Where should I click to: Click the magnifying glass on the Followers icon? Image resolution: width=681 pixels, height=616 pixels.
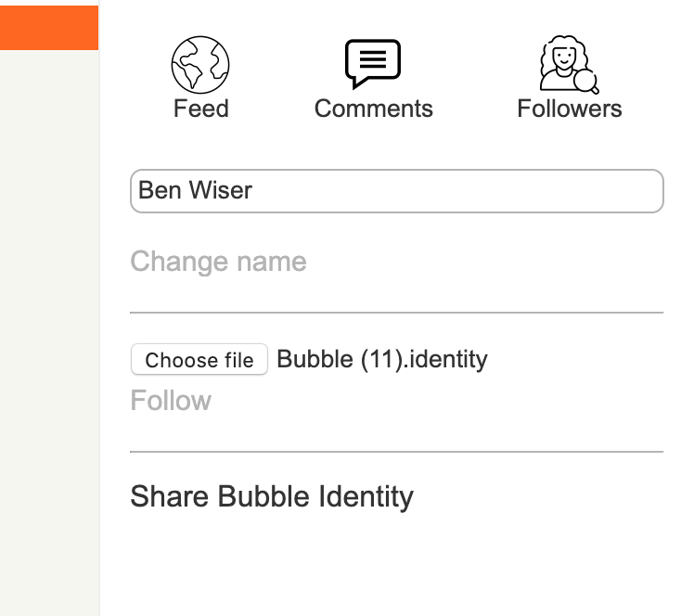click(x=587, y=83)
